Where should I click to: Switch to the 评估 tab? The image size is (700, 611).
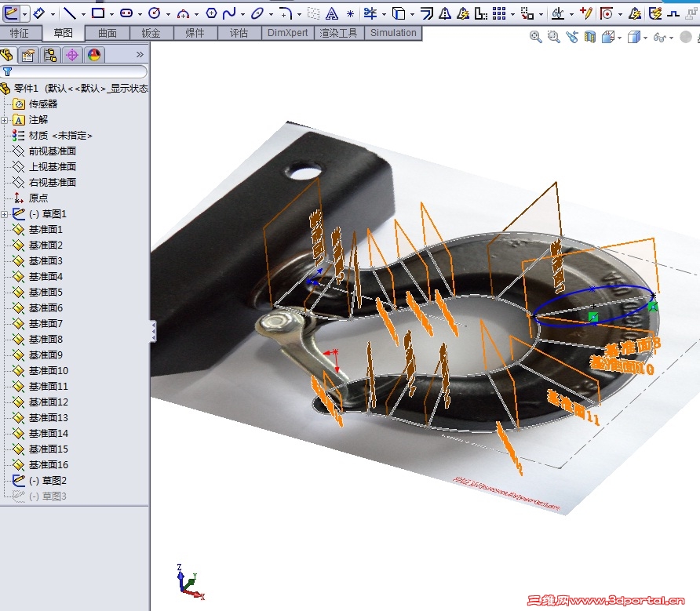click(x=239, y=33)
